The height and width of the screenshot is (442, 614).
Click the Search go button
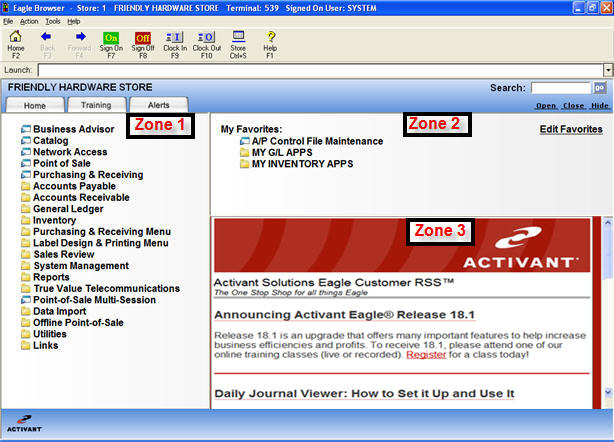600,88
